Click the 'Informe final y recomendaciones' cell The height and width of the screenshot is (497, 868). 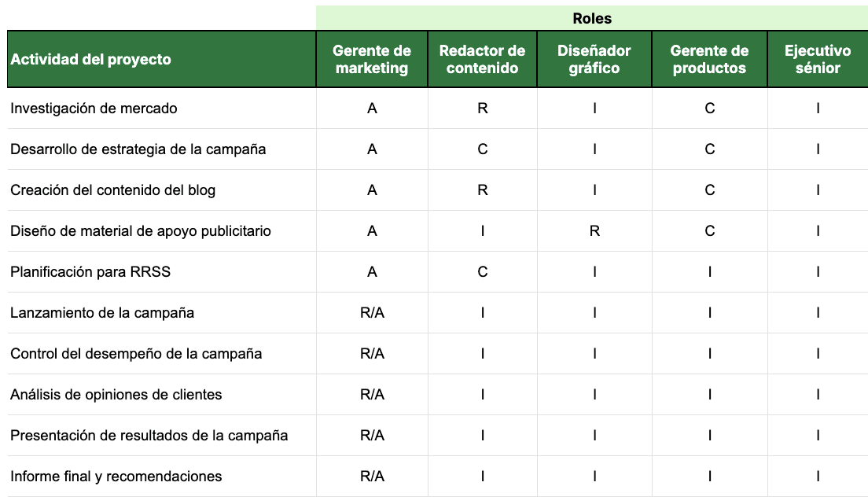116,477
